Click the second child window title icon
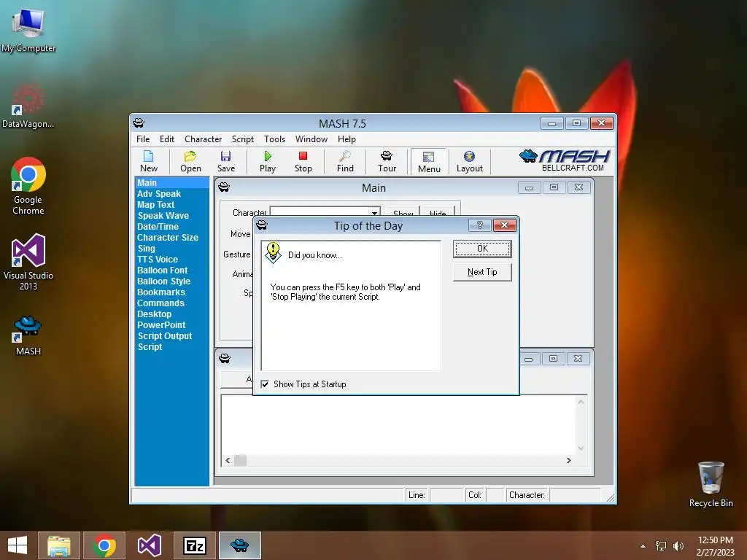This screenshot has width=747, height=560. [225, 359]
